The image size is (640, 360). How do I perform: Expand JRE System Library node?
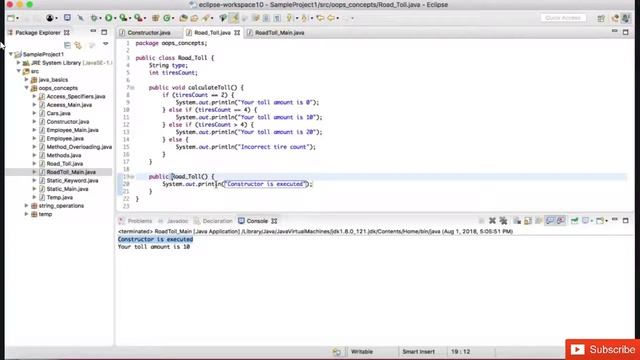pyautogui.click(x=18, y=62)
